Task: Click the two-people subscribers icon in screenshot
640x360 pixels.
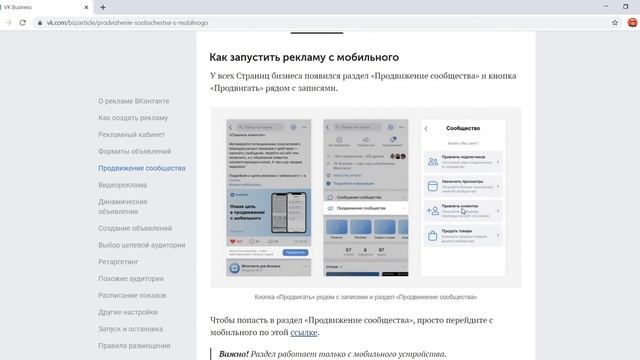Action: point(433,162)
